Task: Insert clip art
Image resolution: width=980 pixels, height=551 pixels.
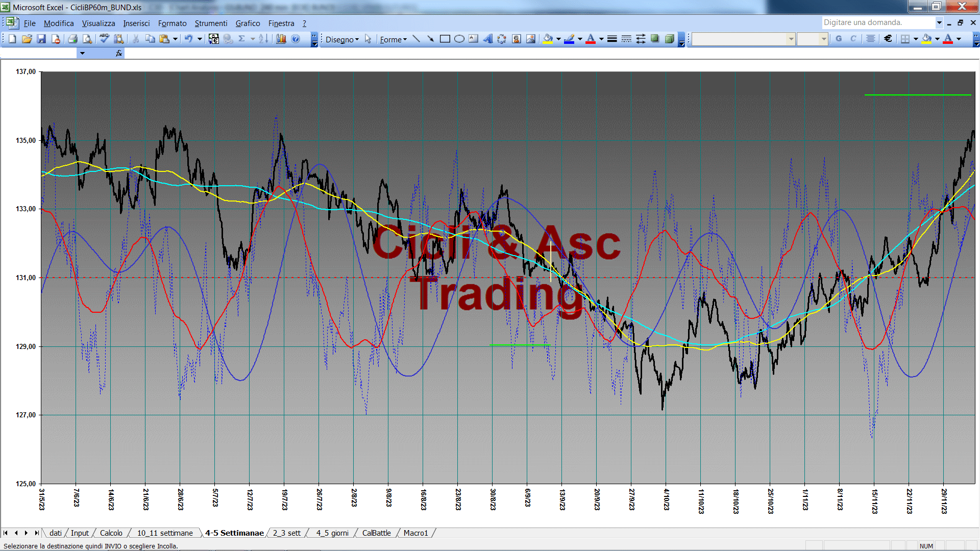Action: coord(517,39)
